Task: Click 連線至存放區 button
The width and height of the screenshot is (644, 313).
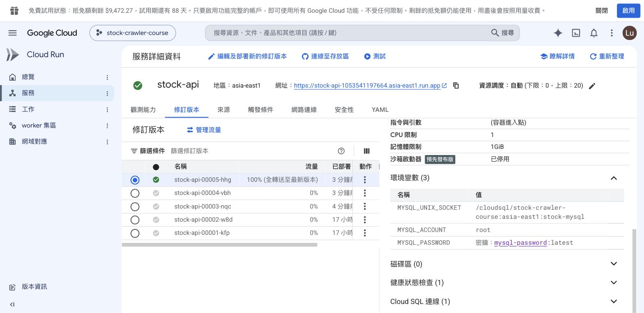Action: 325,56
